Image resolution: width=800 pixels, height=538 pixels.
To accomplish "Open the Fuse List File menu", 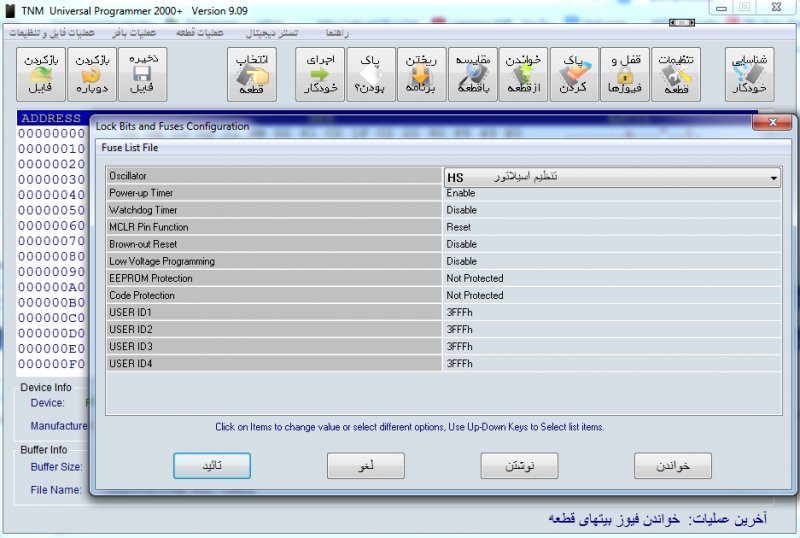I will coord(130,148).
